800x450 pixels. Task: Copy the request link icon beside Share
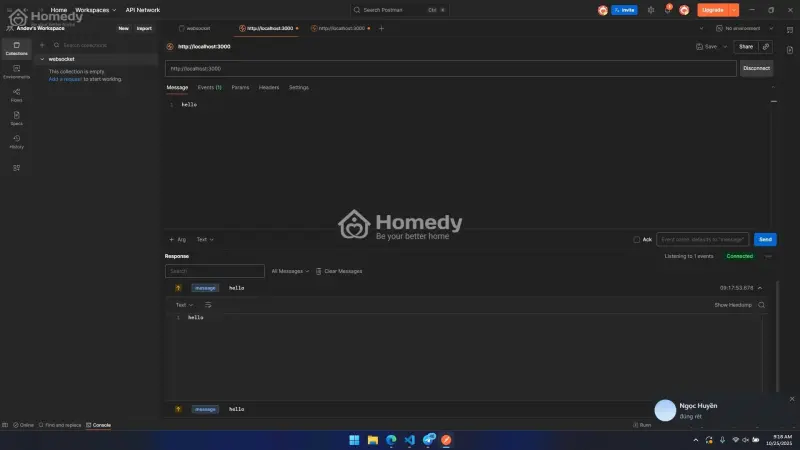coord(765,46)
